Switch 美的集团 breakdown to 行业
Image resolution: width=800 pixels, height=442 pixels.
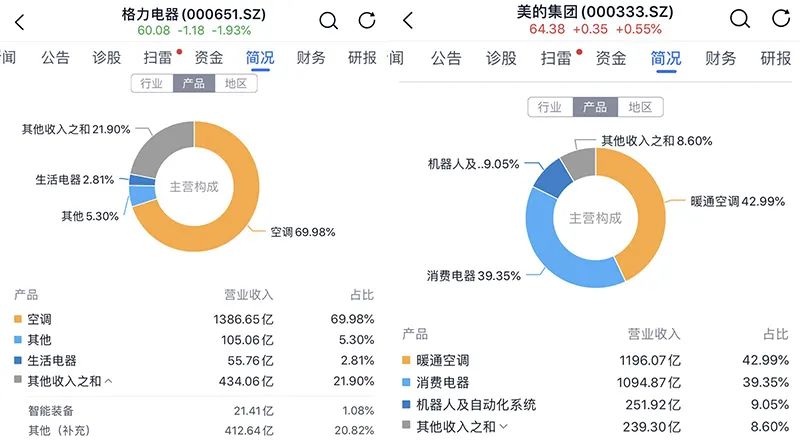[x=550, y=107]
